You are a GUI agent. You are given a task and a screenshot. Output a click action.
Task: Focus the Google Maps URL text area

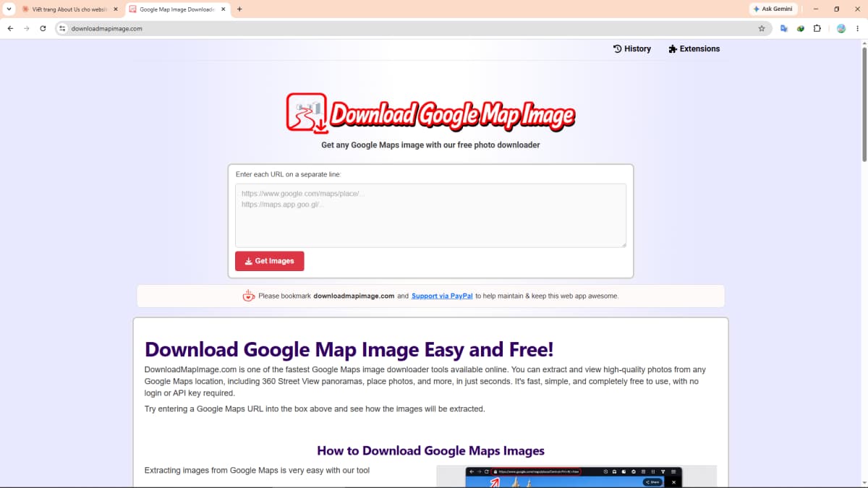(430, 215)
